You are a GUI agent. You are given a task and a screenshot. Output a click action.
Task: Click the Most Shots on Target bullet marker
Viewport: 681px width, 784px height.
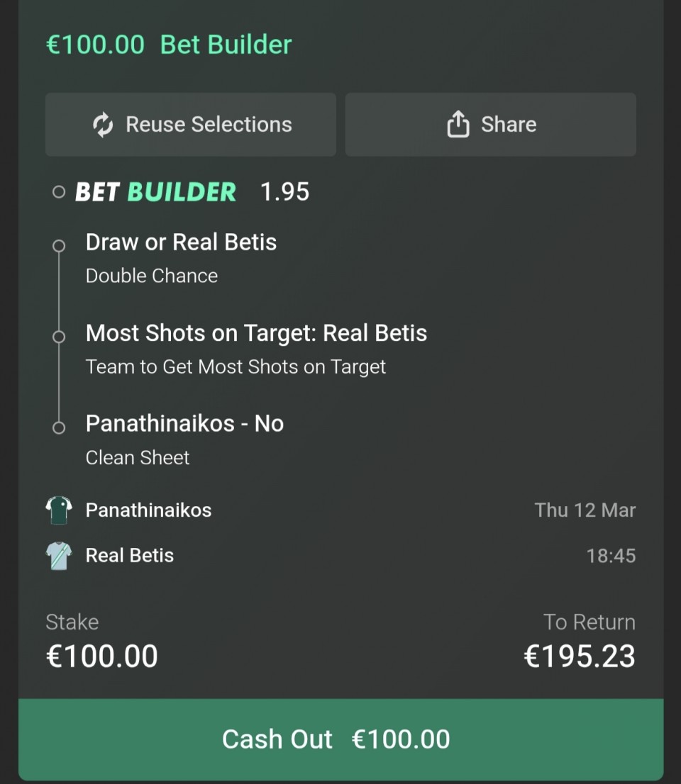tap(59, 336)
